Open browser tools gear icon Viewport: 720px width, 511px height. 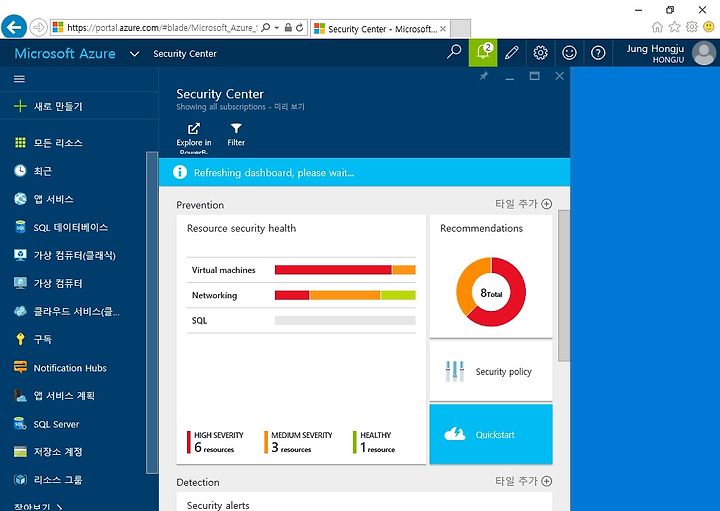692,27
